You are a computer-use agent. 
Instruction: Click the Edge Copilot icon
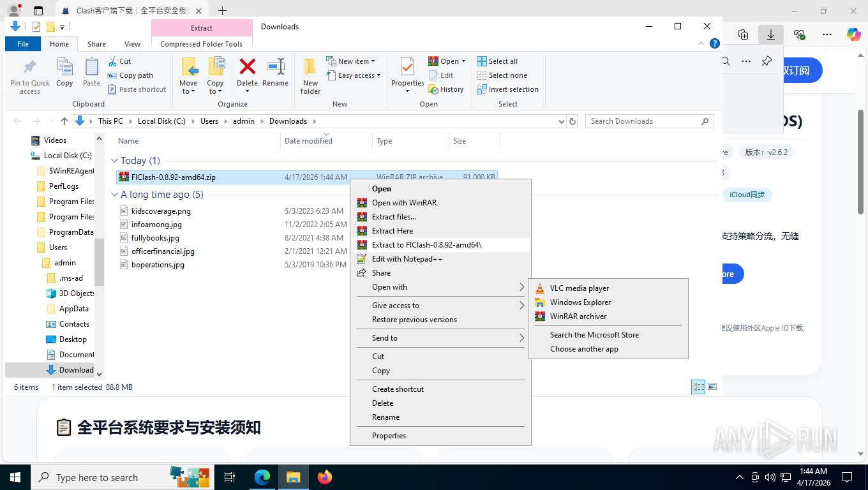coord(854,34)
